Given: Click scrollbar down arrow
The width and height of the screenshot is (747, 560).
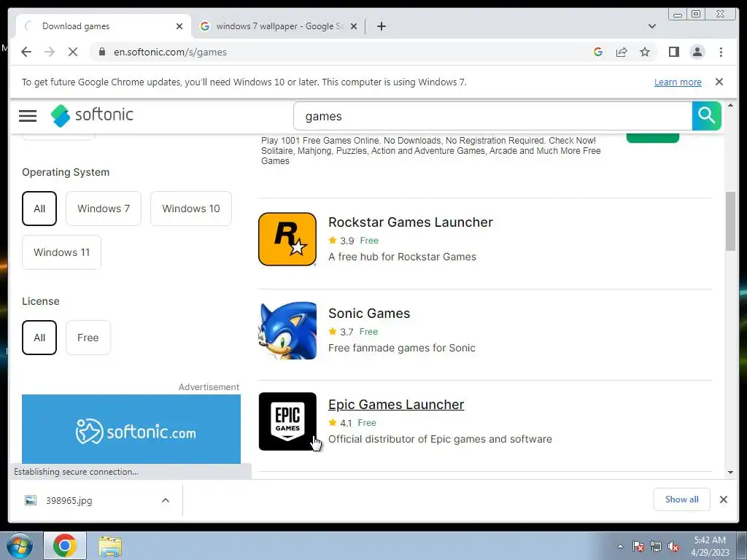Looking at the screenshot, I should click(x=730, y=472).
